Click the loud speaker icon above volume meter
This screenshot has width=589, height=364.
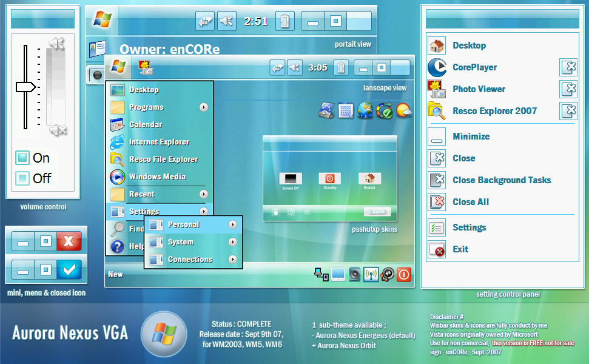pos(56,43)
